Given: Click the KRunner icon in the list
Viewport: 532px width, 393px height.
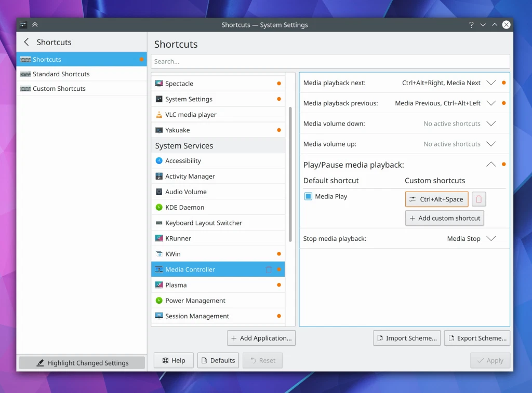Looking at the screenshot, I should point(159,238).
